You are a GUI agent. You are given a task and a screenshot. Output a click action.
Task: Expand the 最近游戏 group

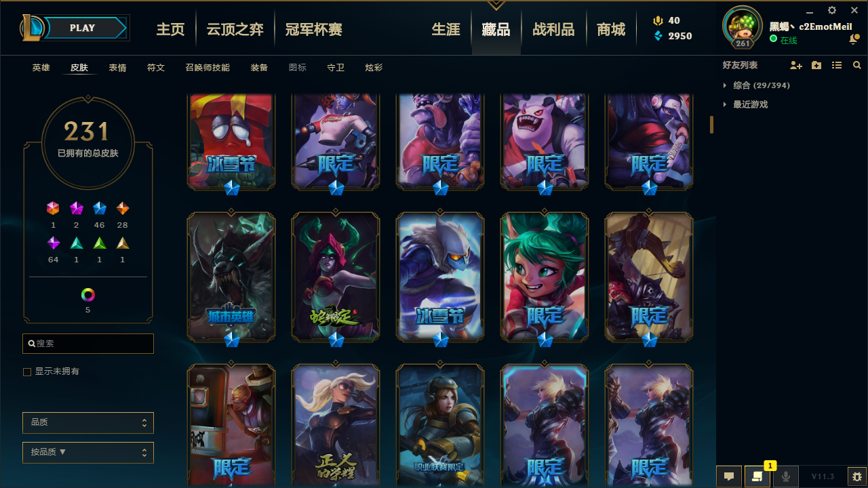[x=746, y=104]
